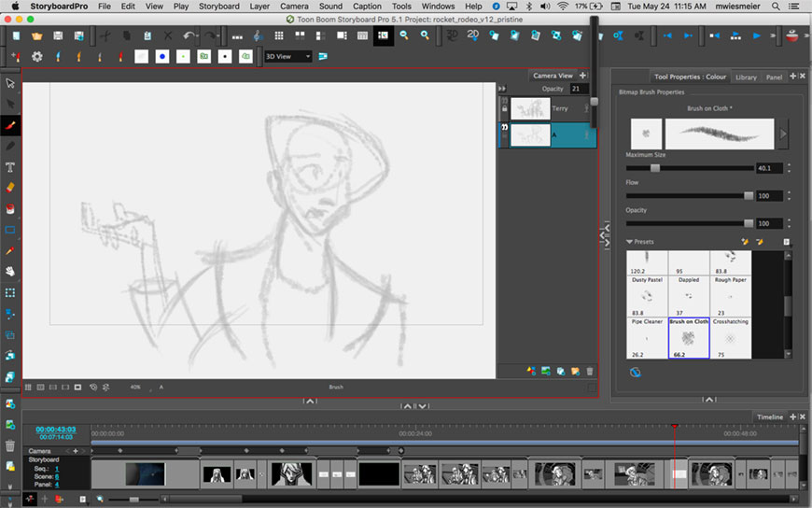
Task: Click the blue dot brush preset
Action: pos(162,57)
